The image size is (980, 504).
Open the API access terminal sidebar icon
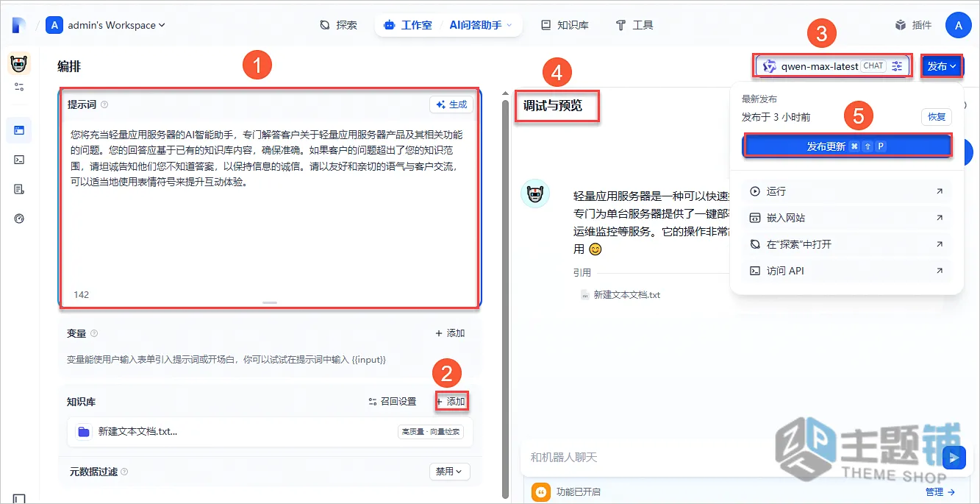pyautogui.click(x=19, y=160)
